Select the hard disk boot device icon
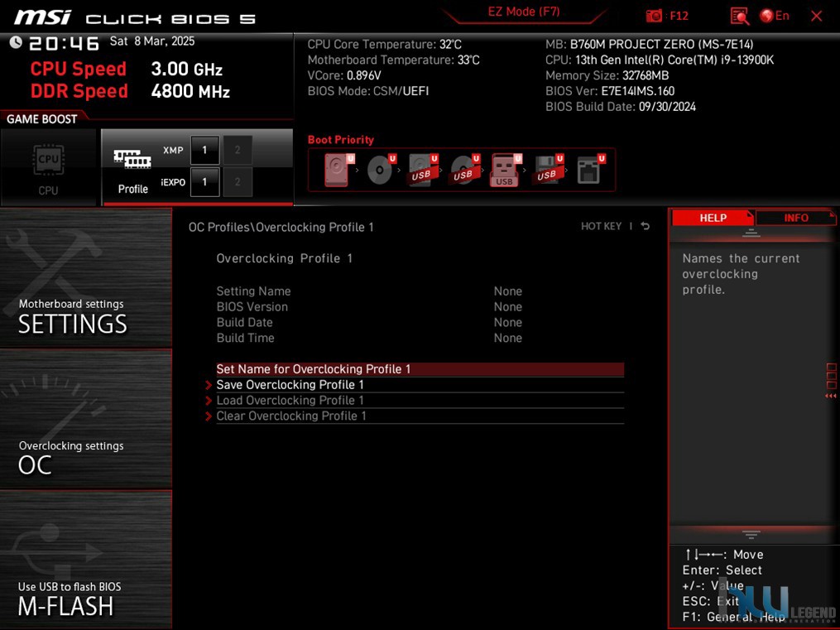Screen dimensions: 840x630 click(338, 170)
